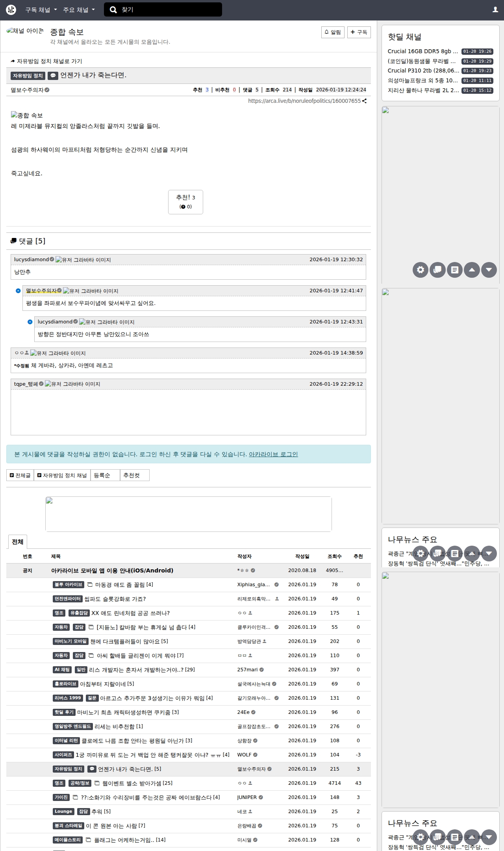Viewport: 504px width, 851px height.
Task: Open hot deal (코인딜)동원샘물 무라벨
Action: click(422, 61)
